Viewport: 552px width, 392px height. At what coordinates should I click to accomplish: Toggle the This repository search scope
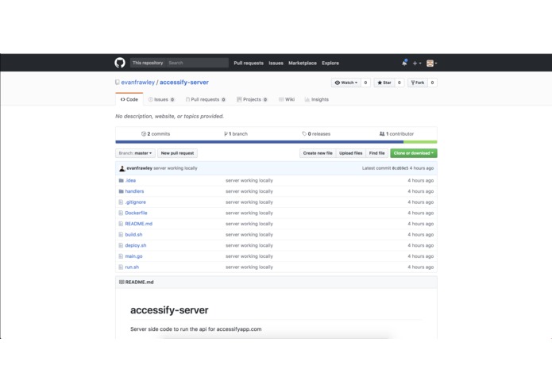pos(148,63)
